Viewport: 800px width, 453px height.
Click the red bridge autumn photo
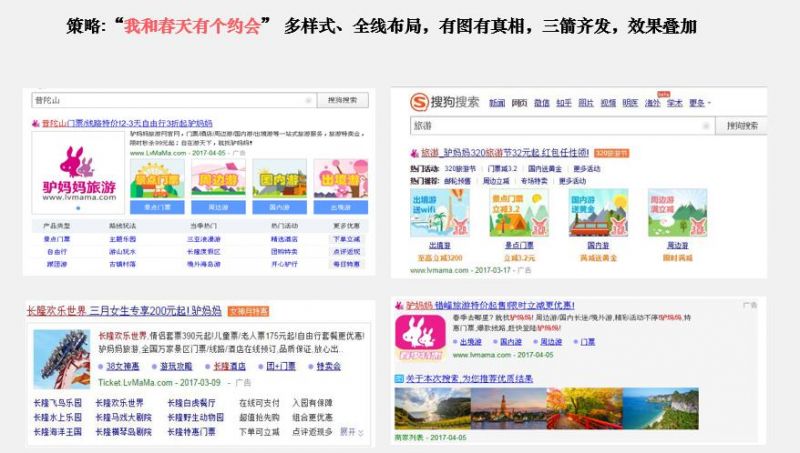point(585,409)
